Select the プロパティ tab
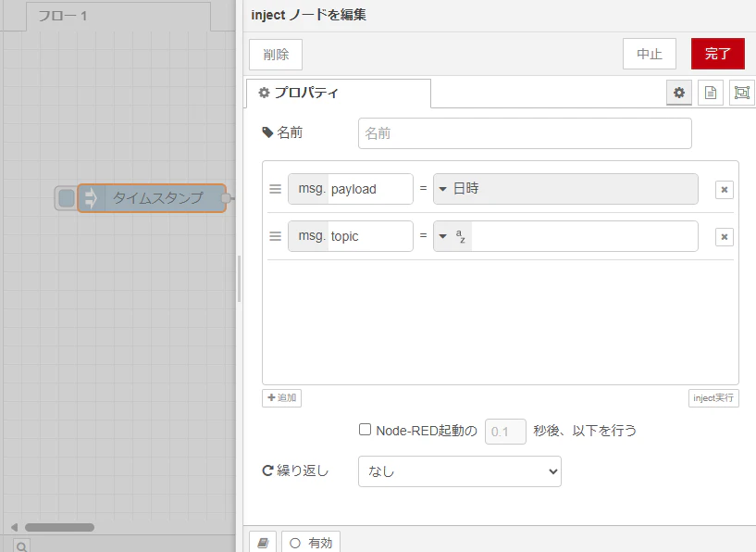 point(339,93)
